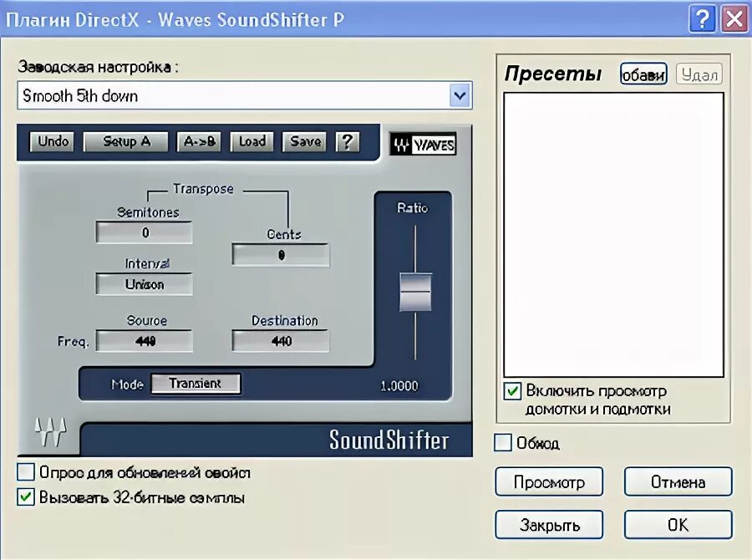Click the Waves logo badge
This screenshot has width=752, height=560.
point(423,144)
